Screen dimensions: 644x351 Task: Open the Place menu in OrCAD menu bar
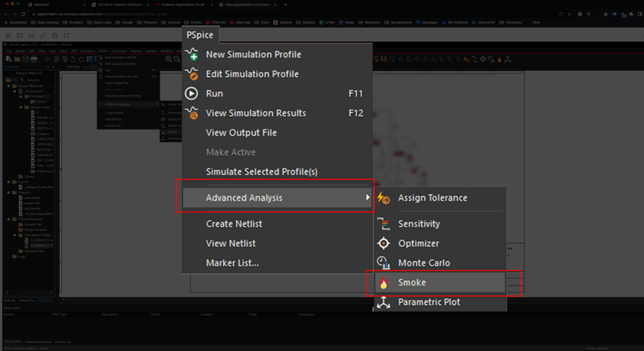point(63,51)
